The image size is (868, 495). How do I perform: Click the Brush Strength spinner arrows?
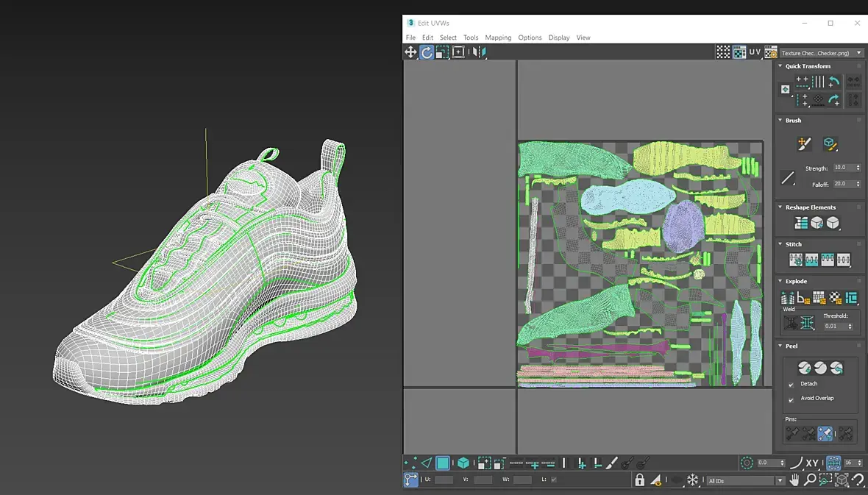click(858, 168)
